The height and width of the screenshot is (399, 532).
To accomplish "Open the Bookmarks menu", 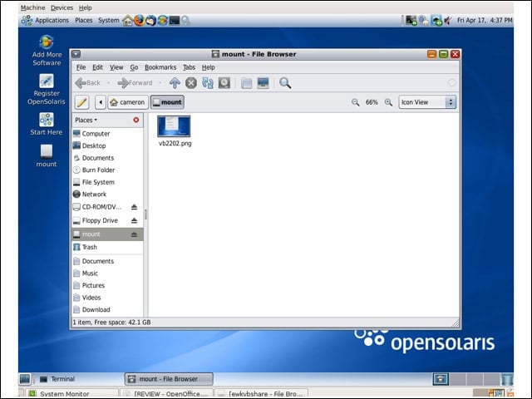I will click(x=160, y=67).
